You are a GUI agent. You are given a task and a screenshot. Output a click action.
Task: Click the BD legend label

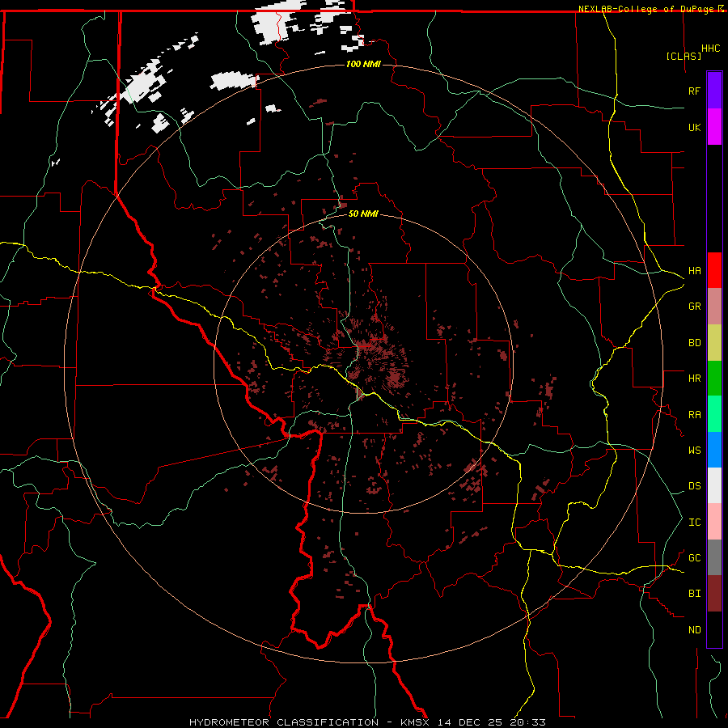(694, 343)
